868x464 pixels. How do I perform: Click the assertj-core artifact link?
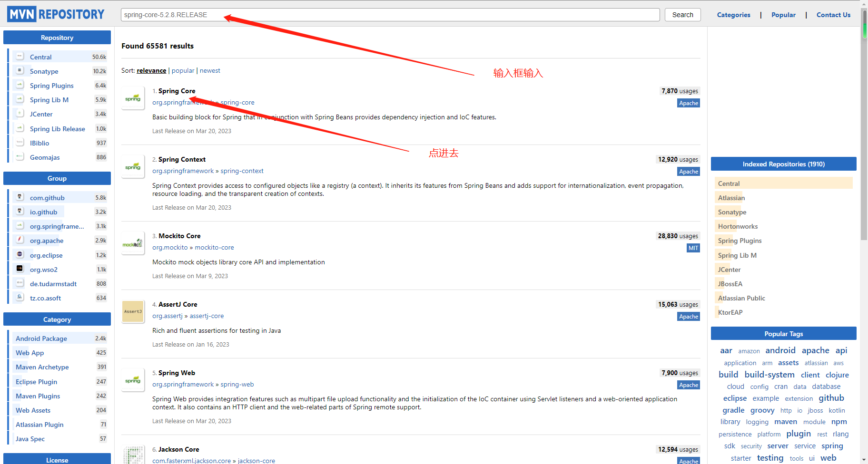click(207, 316)
